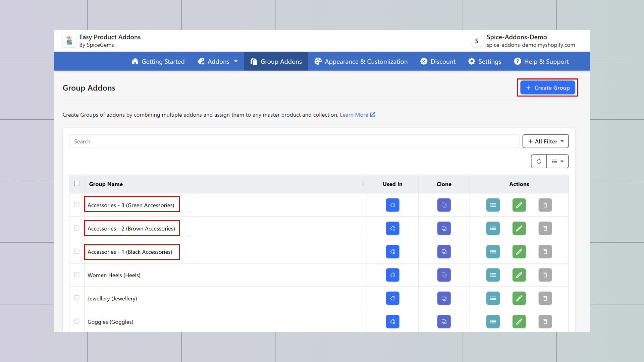Open the columns list dropdown

coord(557,162)
